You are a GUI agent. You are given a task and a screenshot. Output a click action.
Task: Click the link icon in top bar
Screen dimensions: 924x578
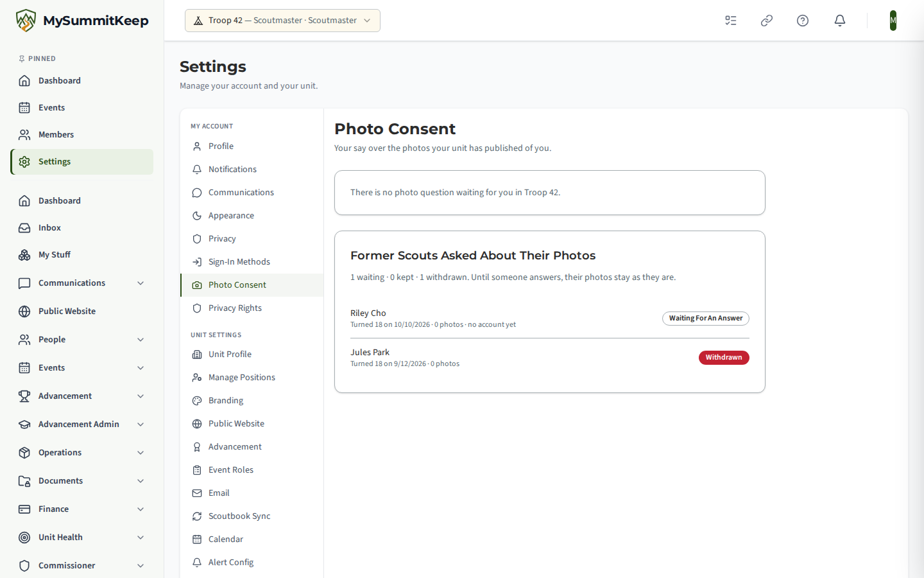click(767, 21)
